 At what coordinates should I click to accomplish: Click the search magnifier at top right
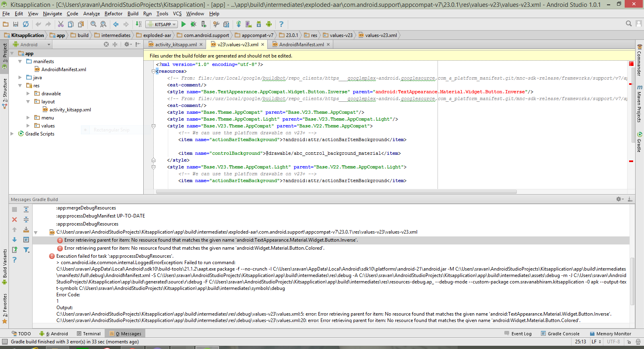[629, 24]
